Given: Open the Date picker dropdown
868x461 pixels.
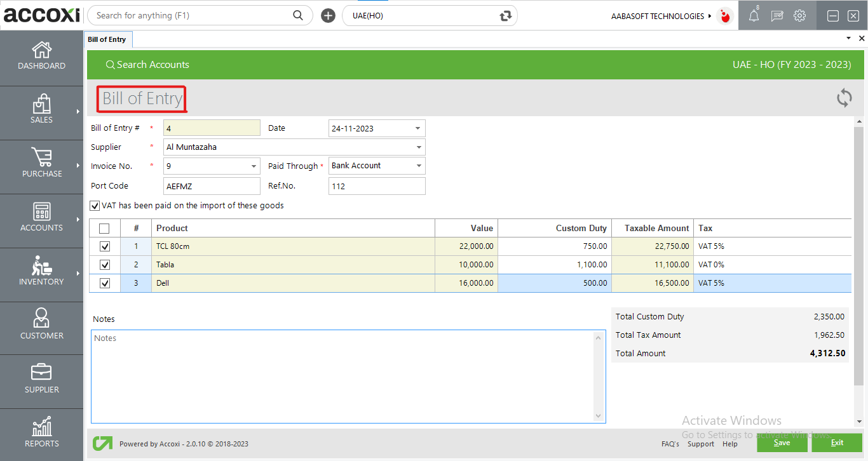Looking at the screenshot, I should 417,128.
